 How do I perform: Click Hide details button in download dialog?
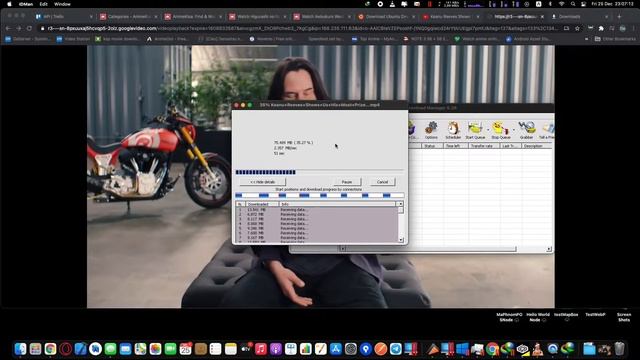pyautogui.click(x=262, y=182)
